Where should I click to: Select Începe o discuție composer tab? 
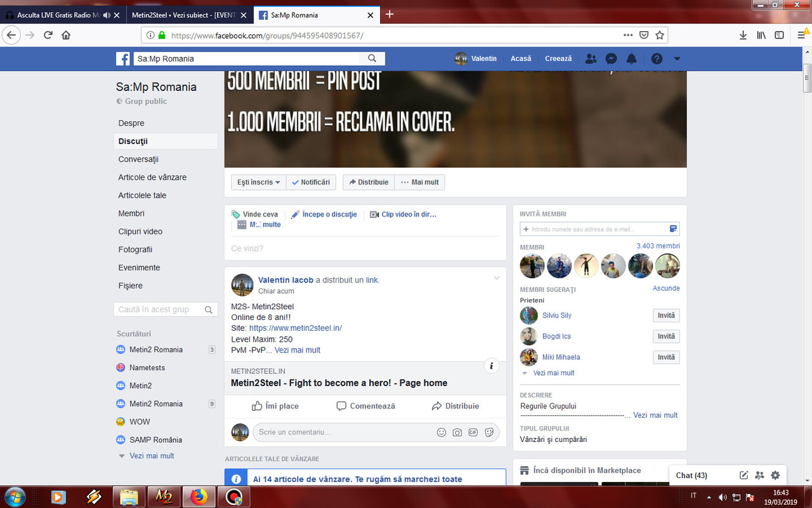point(324,215)
